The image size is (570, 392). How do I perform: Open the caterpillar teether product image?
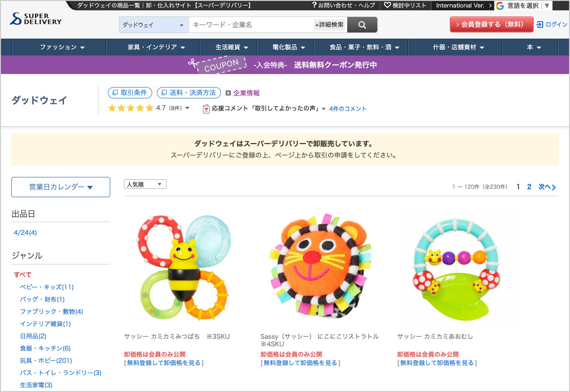[x=456, y=269]
